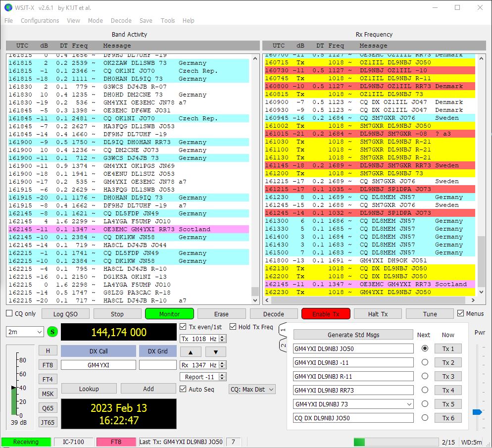The height and width of the screenshot is (448, 492).
Task: Send Tx 2 message now
Action: click(x=448, y=362)
